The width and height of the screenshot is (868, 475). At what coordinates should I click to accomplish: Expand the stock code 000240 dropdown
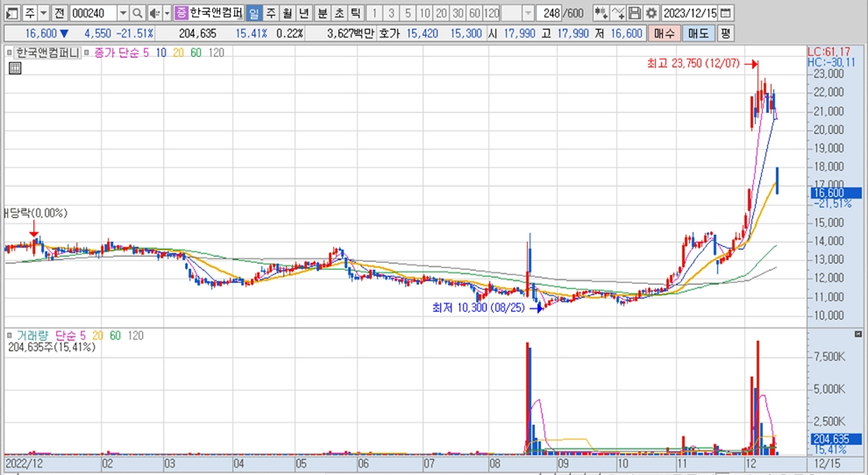pos(122,13)
